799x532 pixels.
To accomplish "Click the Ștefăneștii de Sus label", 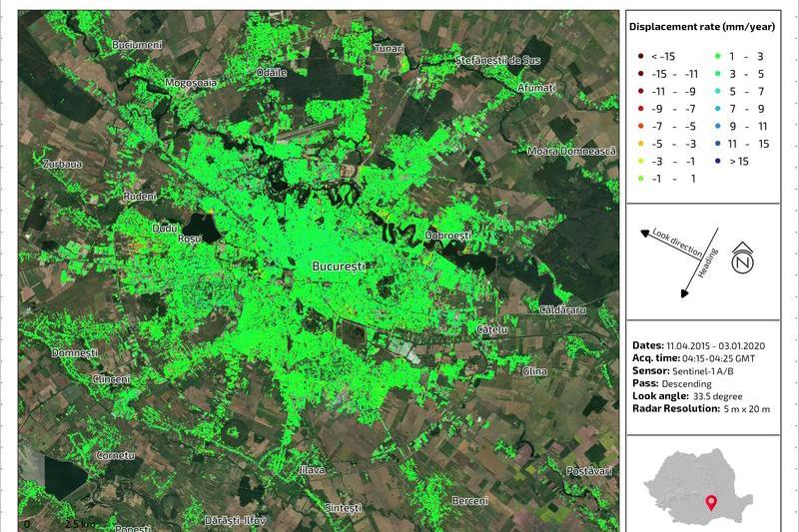I will click(x=497, y=61).
